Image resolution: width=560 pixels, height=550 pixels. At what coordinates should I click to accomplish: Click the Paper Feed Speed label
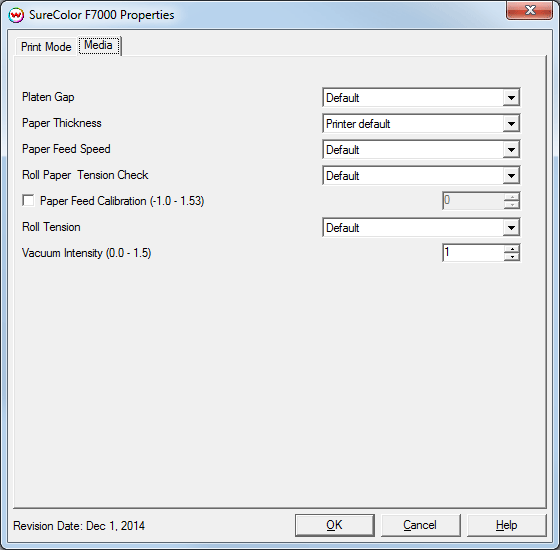pos(66,149)
